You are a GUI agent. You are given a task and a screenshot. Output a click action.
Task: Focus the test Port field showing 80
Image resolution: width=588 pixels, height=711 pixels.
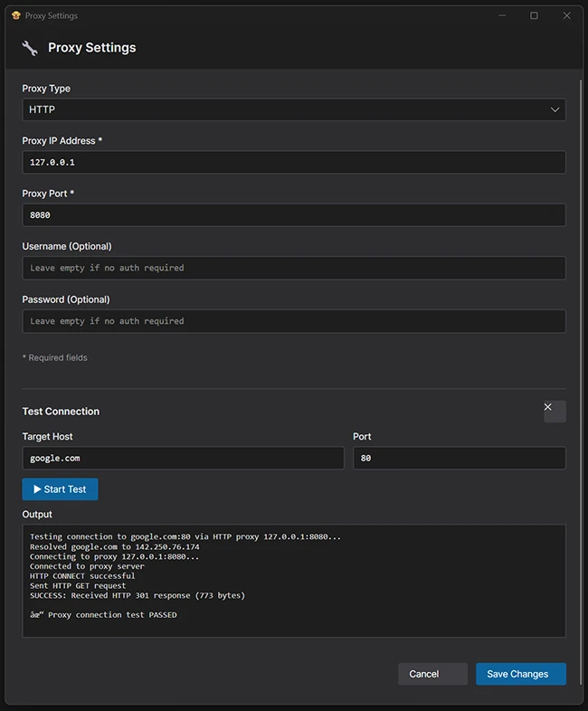tap(459, 458)
